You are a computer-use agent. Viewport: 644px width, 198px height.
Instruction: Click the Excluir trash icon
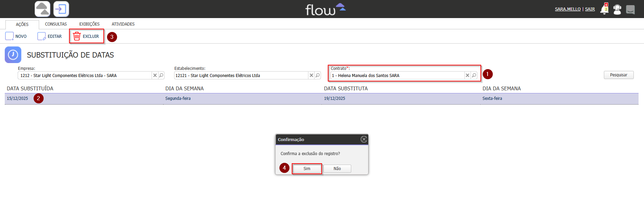tap(77, 36)
